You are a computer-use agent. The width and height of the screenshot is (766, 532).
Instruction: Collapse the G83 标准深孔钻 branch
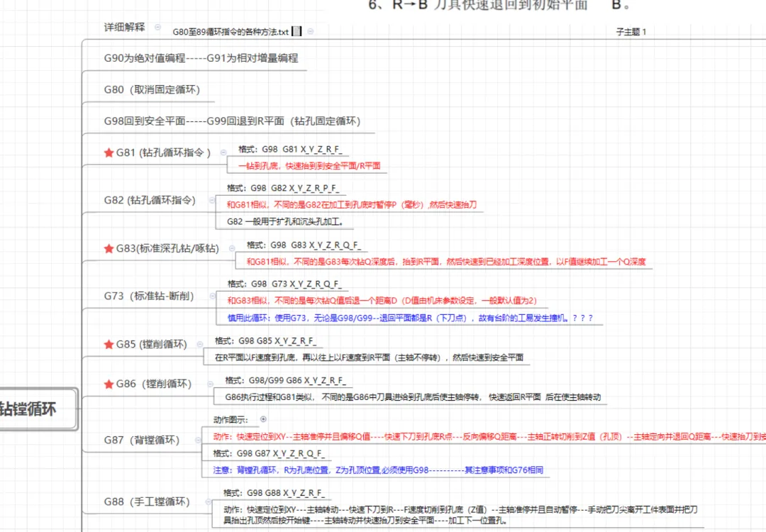tap(232, 248)
